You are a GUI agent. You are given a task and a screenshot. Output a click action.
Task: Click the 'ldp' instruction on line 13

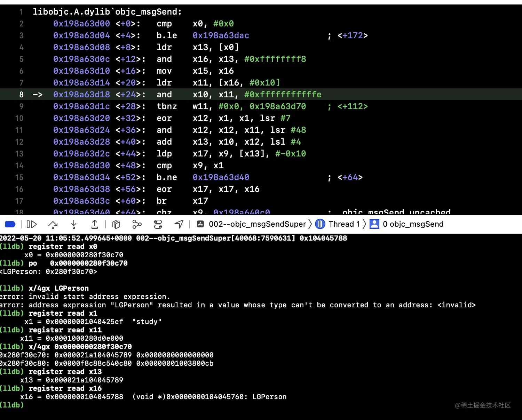(x=164, y=154)
